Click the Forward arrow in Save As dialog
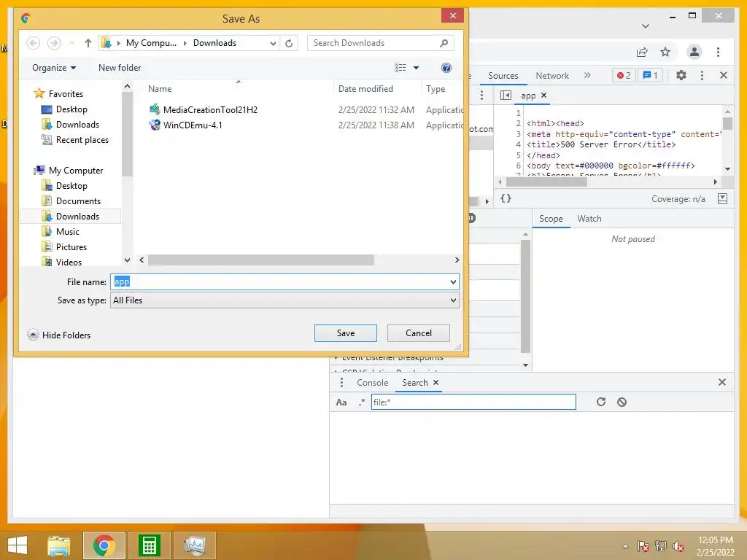The image size is (747, 560). (x=54, y=43)
